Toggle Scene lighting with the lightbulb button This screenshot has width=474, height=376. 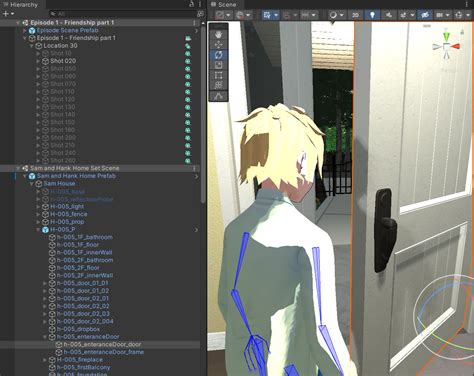[x=372, y=15]
